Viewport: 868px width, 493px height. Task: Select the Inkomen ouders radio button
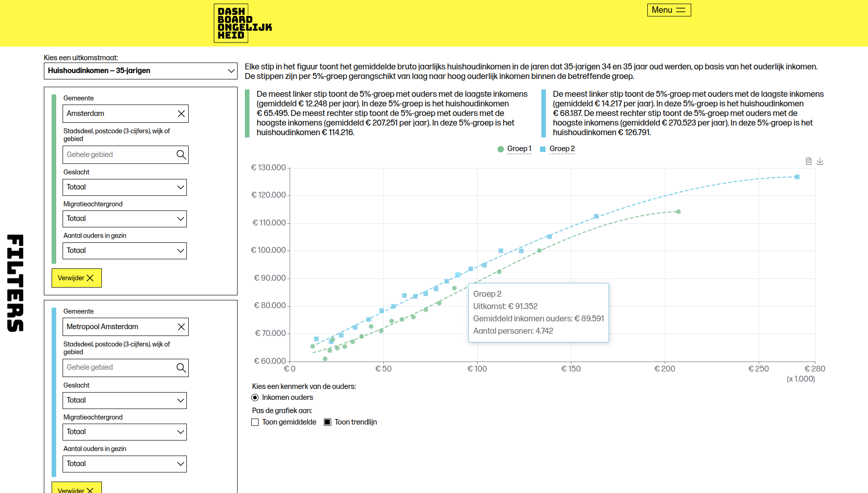point(255,398)
